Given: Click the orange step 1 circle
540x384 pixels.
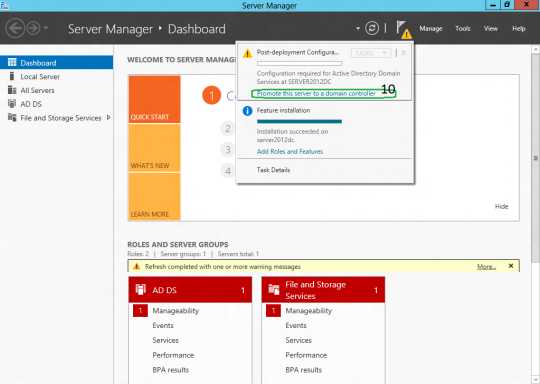Looking at the screenshot, I should point(211,95).
